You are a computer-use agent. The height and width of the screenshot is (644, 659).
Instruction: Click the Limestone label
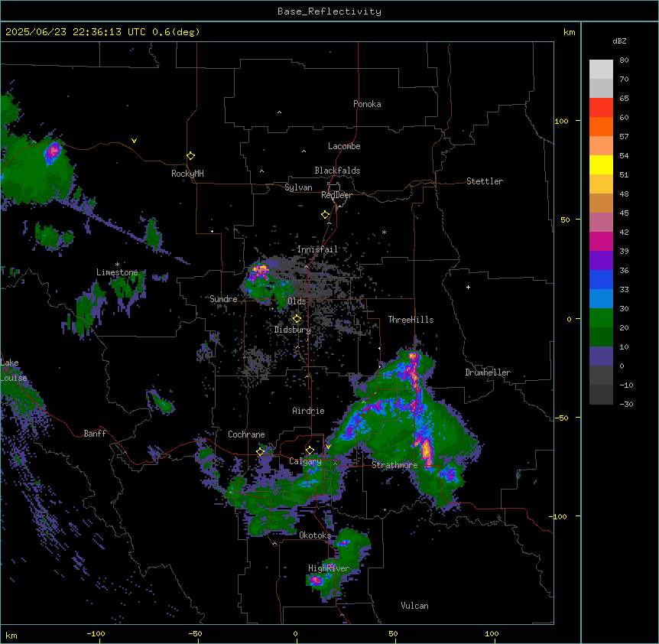(x=117, y=272)
